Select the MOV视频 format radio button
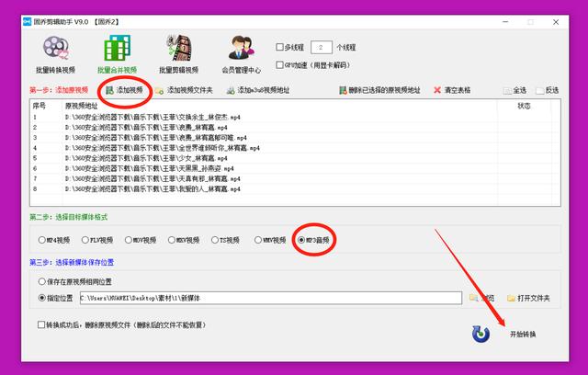The height and width of the screenshot is (375, 588). [x=129, y=240]
